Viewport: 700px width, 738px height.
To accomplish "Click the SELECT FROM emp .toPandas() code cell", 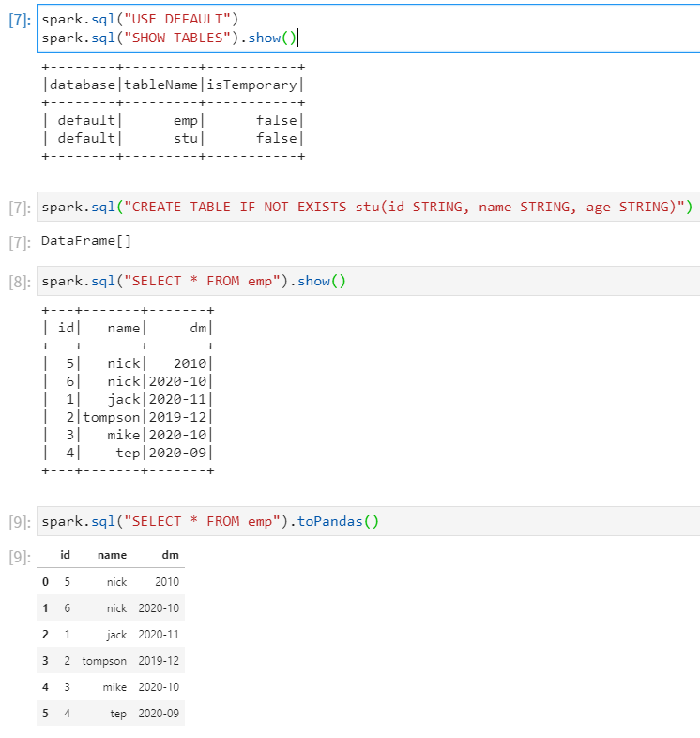I will tap(369, 521).
